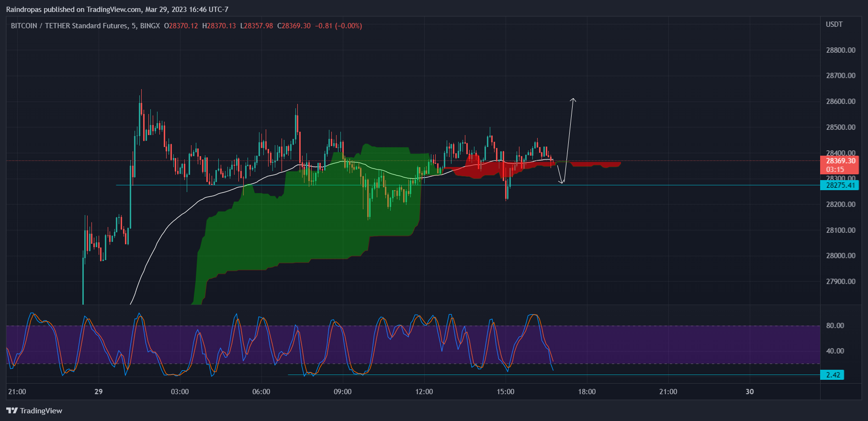Click the BINGX exchange label

point(150,26)
